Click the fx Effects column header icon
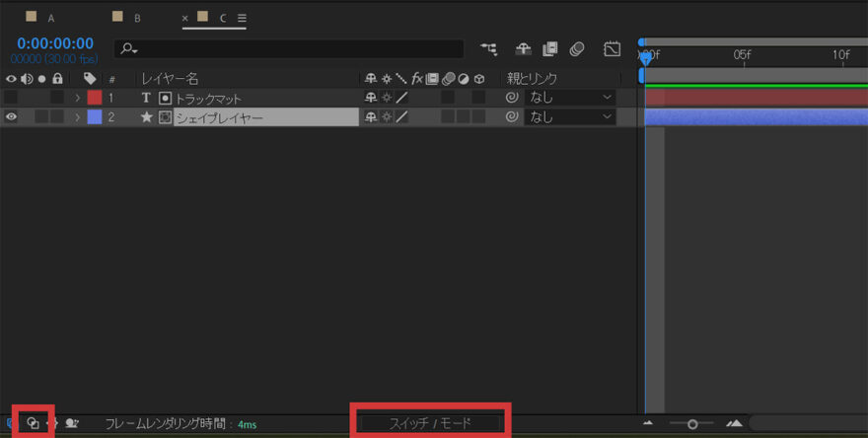Image resolution: width=868 pixels, height=438 pixels. (417, 79)
